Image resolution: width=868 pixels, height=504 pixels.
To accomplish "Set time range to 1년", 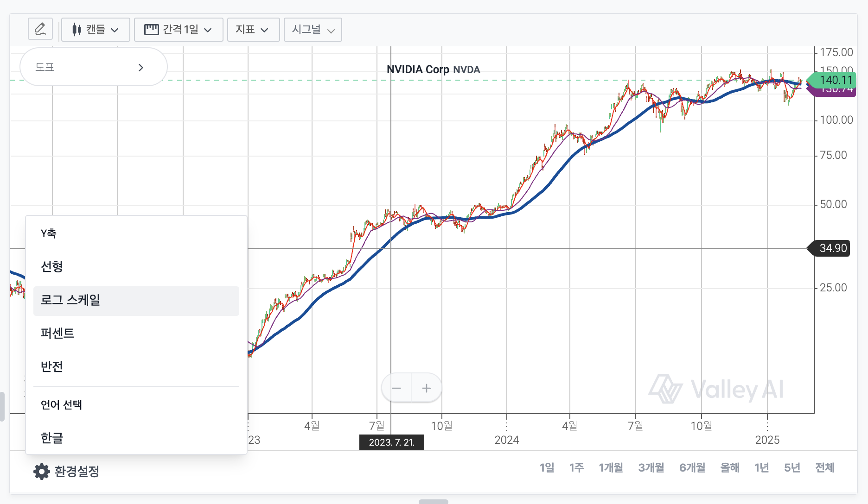I will [762, 468].
